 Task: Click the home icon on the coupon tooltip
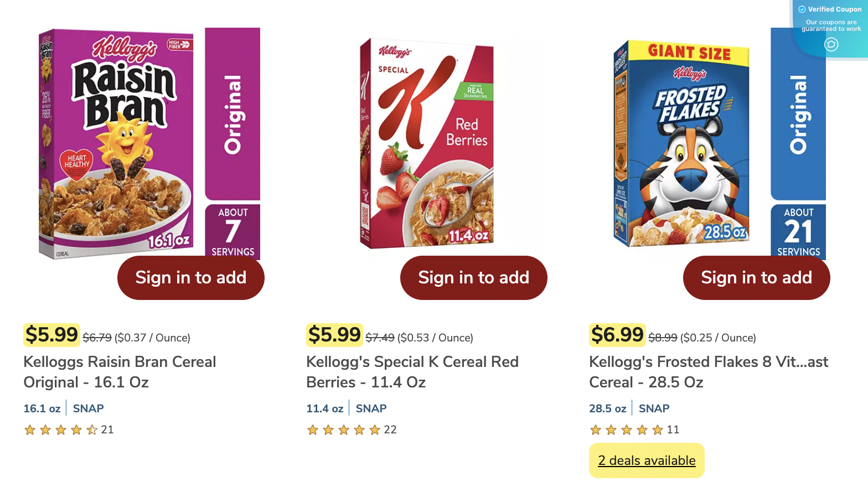pos(831,44)
